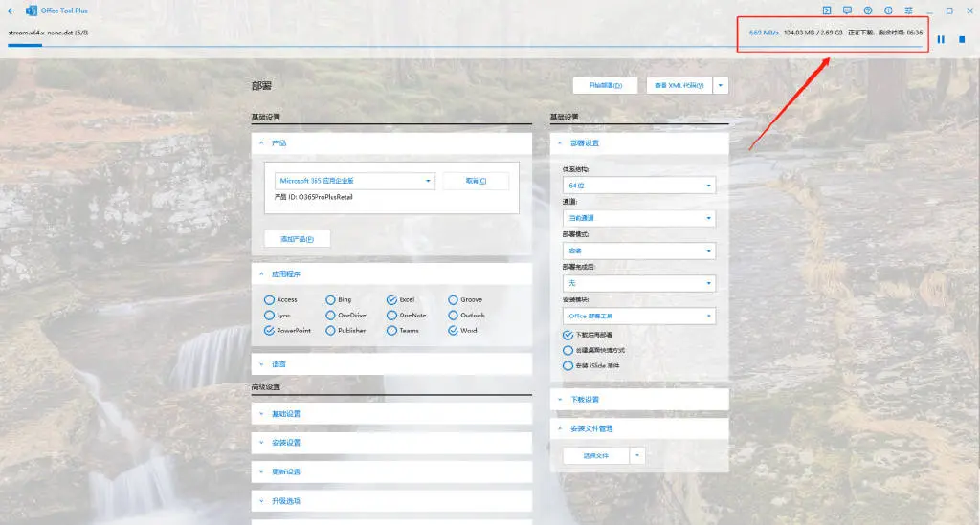Open the 部署模式 dropdown showing 安装
Viewport: 980px width, 525px height.
coord(638,251)
